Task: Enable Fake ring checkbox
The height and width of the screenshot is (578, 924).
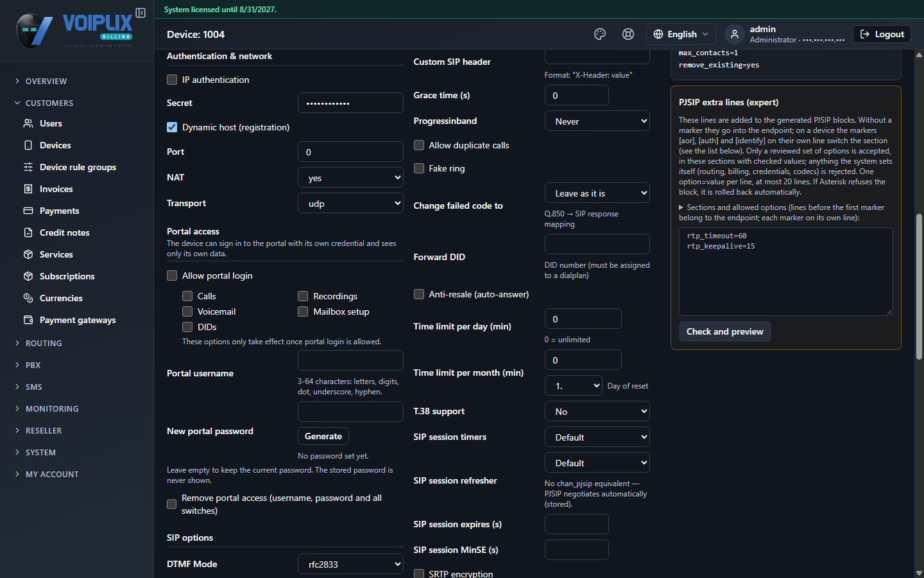Action: pyautogui.click(x=419, y=168)
